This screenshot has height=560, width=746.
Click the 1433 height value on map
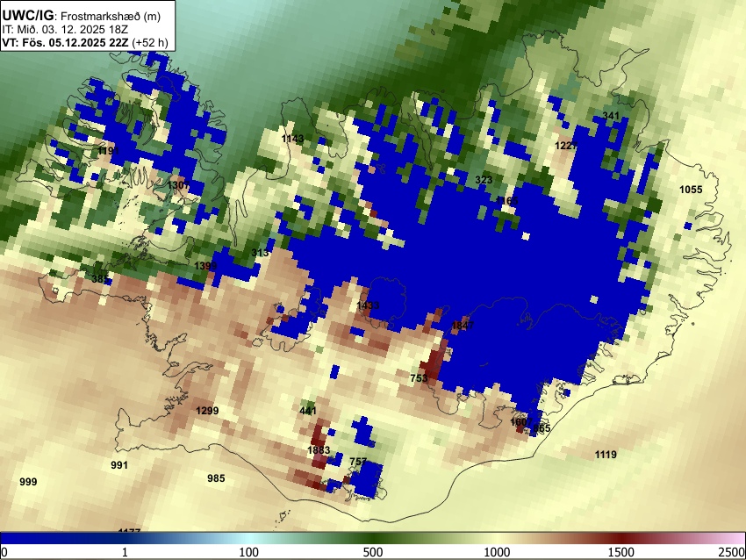[368, 305]
